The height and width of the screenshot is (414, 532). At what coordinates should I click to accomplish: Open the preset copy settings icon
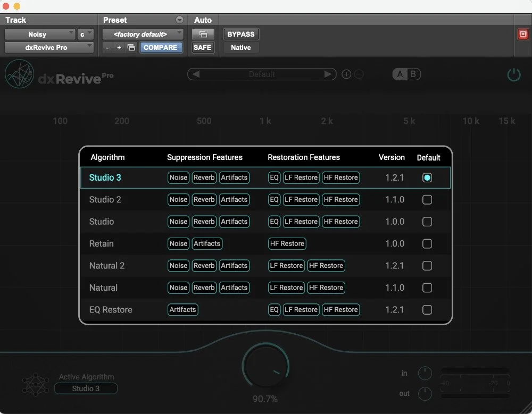131,47
